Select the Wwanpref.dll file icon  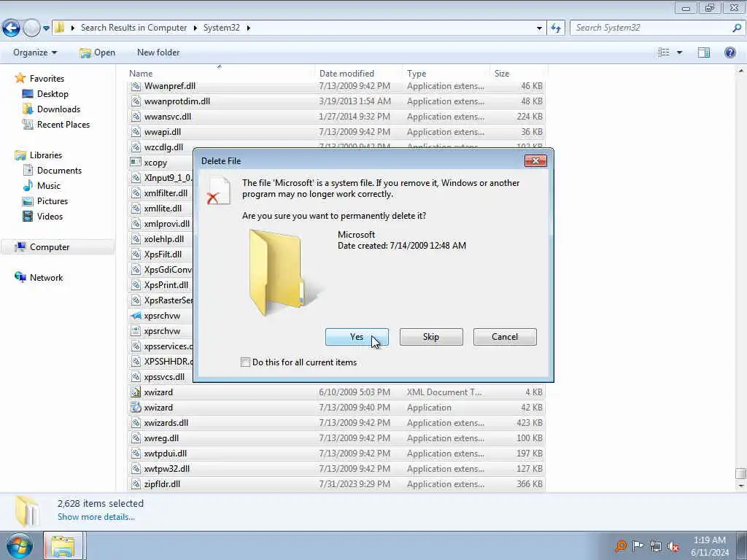click(x=136, y=86)
